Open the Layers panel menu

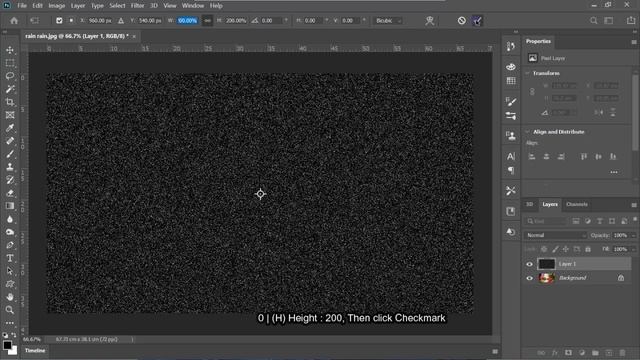[634, 205]
